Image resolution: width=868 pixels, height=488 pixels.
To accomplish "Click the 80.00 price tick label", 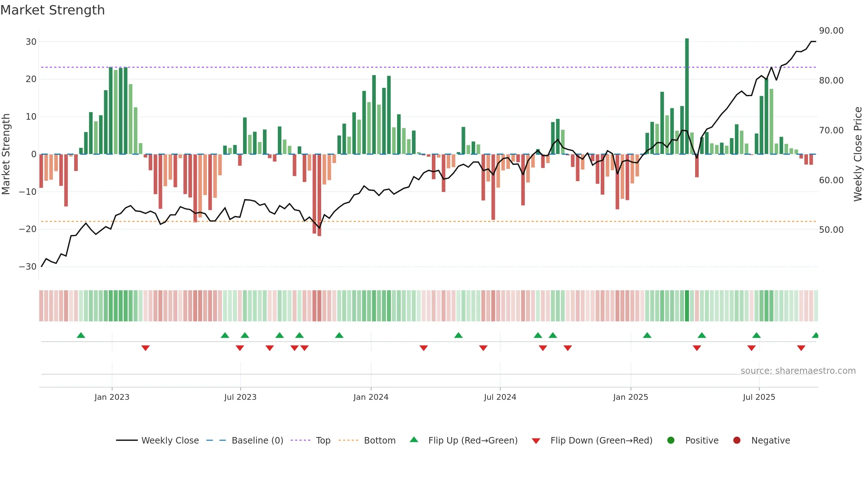I will (831, 80).
